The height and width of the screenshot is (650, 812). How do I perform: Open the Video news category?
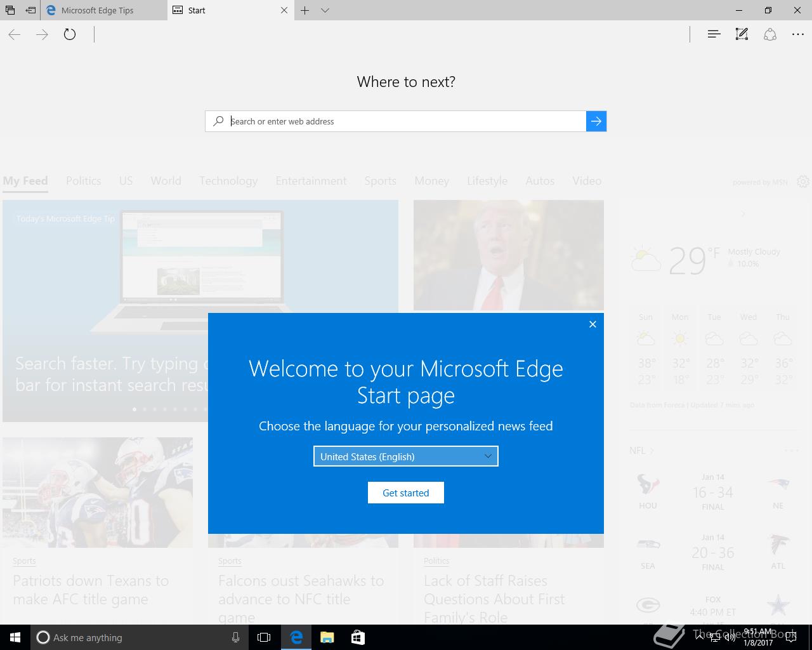coord(587,181)
